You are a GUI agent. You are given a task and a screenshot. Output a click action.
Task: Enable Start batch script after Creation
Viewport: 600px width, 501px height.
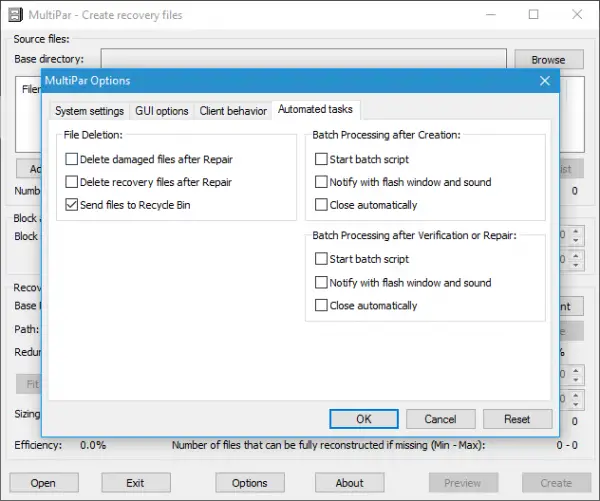coord(321,159)
